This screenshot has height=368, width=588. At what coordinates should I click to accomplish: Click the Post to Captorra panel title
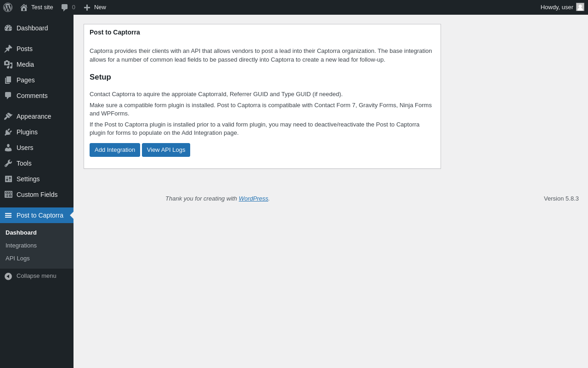pos(115,32)
